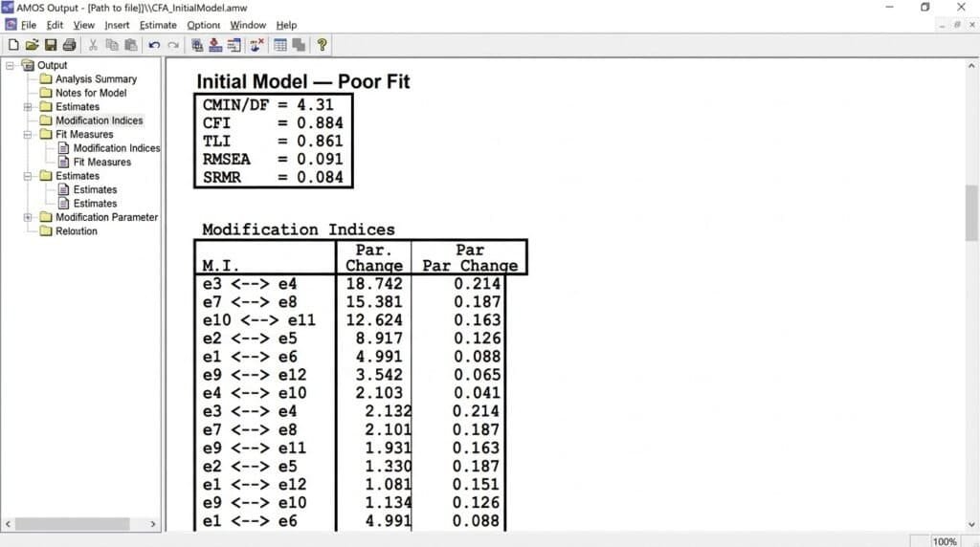Click the 8.917 value for e2 <--> e5
Image resolution: width=980 pixels, height=547 pixels.
coord(379,338)
